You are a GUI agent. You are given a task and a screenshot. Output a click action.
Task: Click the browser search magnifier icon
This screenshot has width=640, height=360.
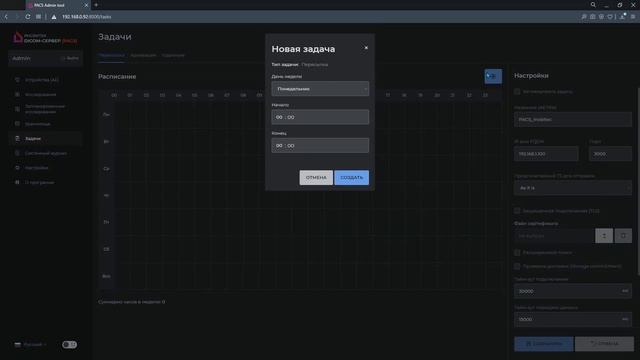(x=593, y=5)
